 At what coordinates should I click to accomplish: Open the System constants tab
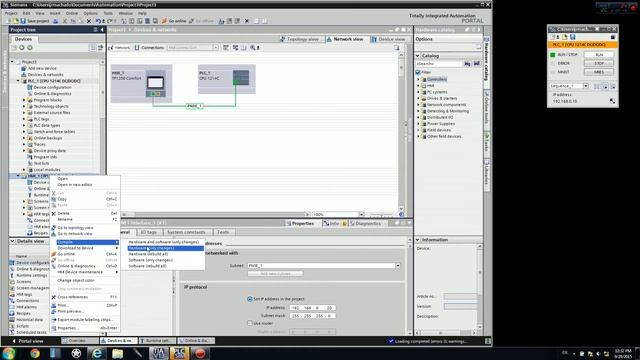tap(186, 232)
